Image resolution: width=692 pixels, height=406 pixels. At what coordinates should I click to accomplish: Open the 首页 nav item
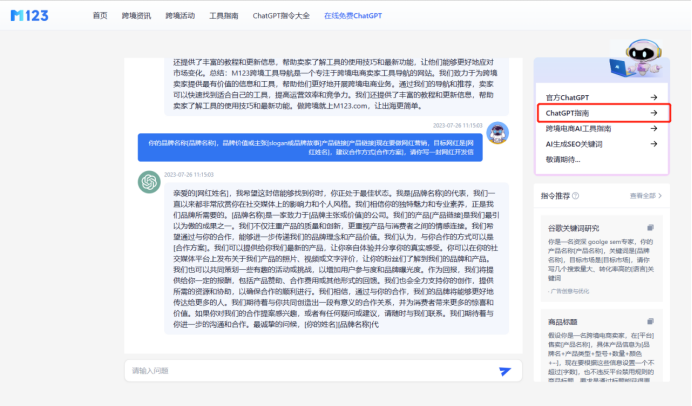[100, 16]
